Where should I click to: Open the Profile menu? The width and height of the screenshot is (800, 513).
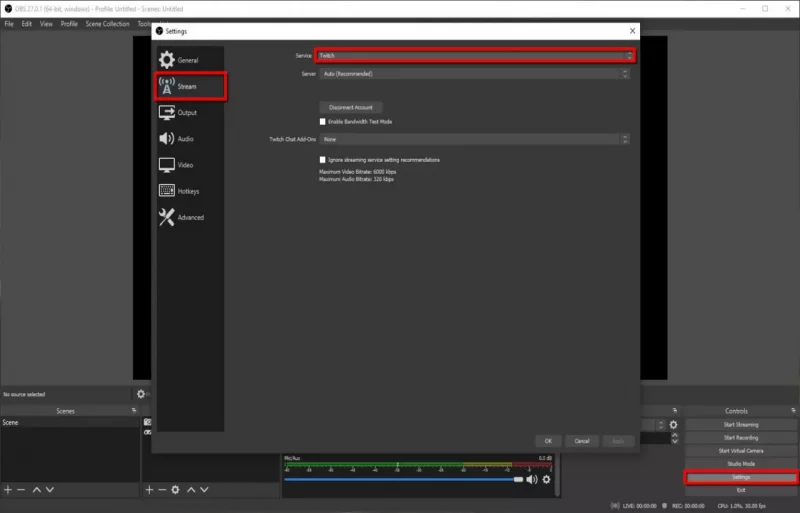tap(69, 23)
